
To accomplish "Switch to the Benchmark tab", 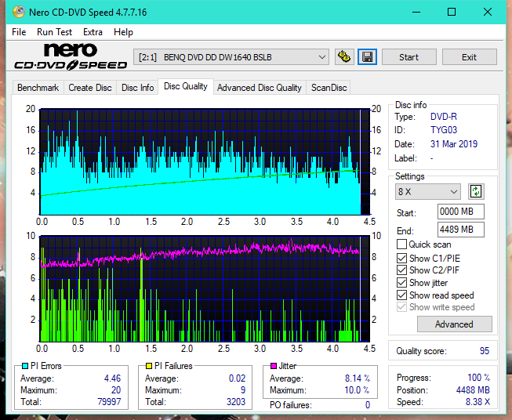I will [38, 88].
